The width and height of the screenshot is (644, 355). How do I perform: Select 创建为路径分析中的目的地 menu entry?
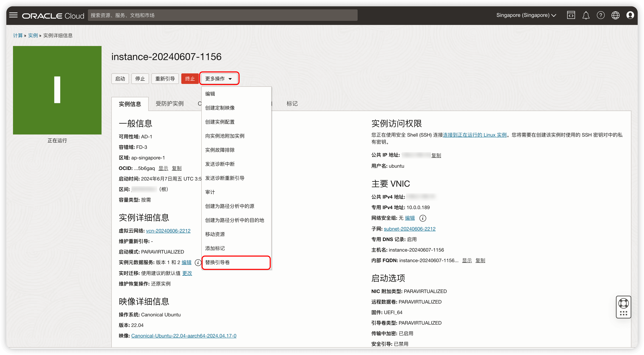[236, 220]
